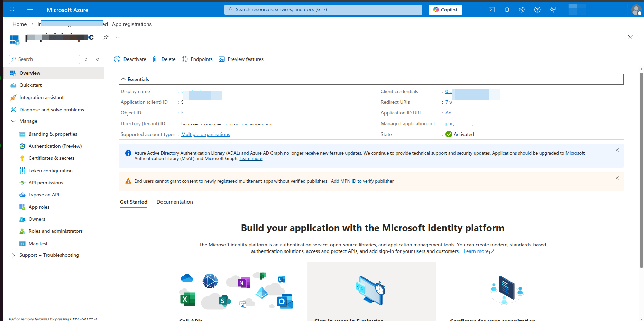Focus the top search resources box
Image resolution: width=644 pixels, height=321 pixels.
[x=323, y=10]
